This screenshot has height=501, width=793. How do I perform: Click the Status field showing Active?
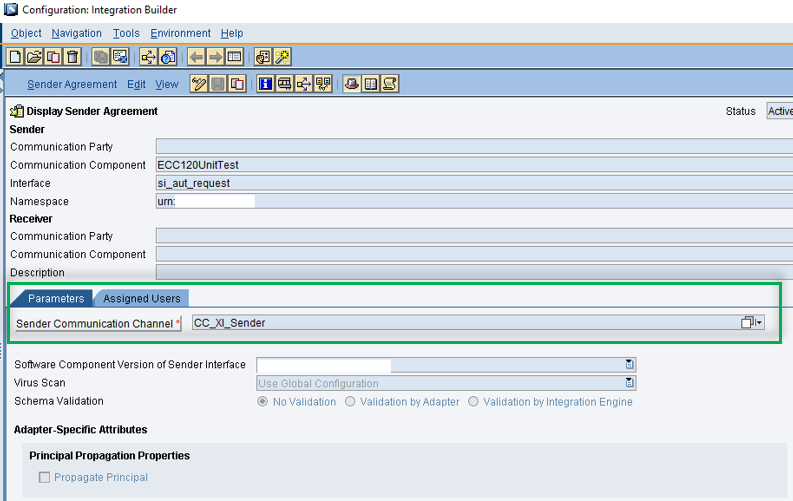click(x=779, y=111)
